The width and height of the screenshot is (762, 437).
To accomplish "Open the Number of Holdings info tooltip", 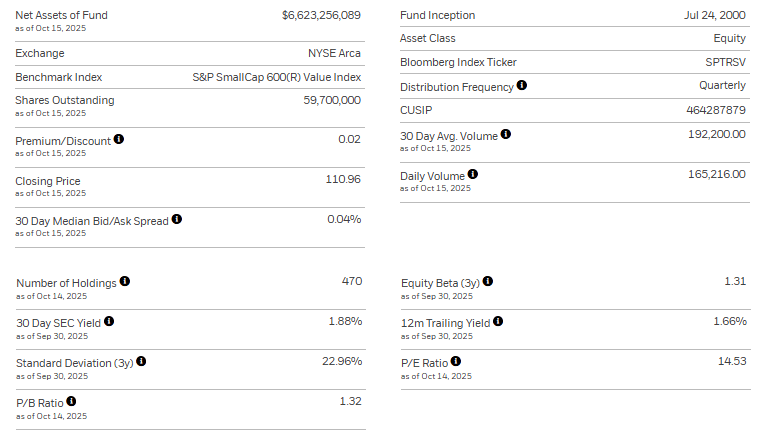I will click(x=125, y=282).
